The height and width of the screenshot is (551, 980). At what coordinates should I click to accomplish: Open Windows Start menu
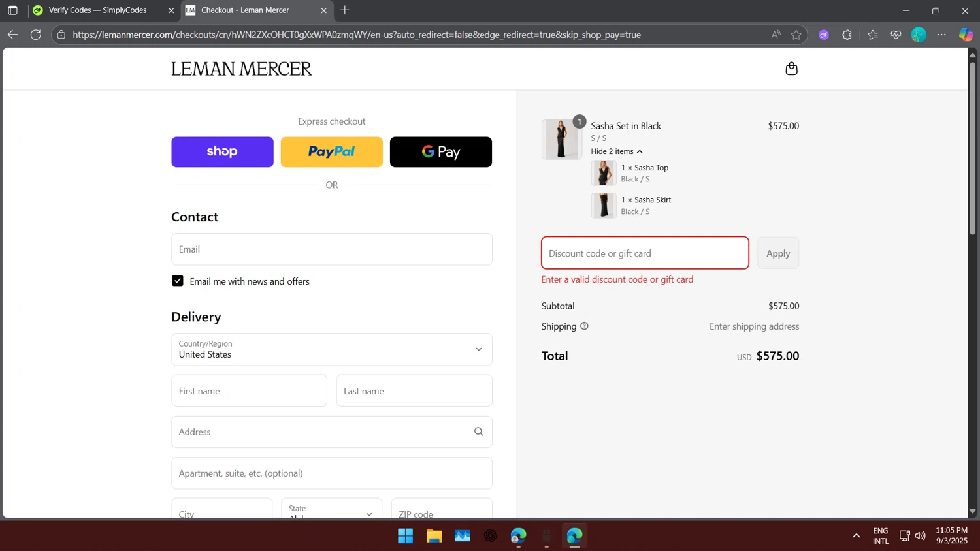[x=405, y=536]
